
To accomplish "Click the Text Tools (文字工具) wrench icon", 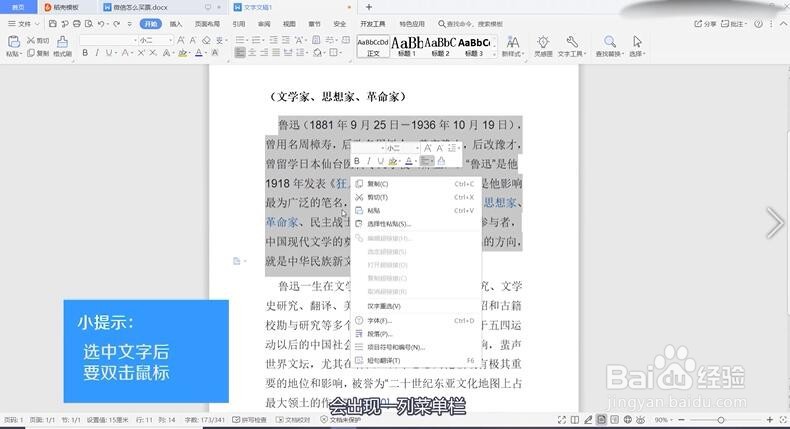I will (x=571, y=42).
